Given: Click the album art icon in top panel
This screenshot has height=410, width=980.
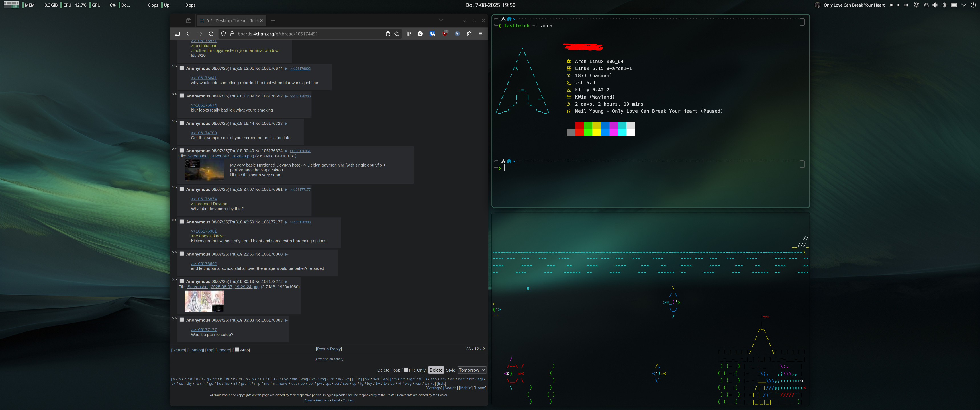Looking at the screenshot, I should click(x=818, y=5).
